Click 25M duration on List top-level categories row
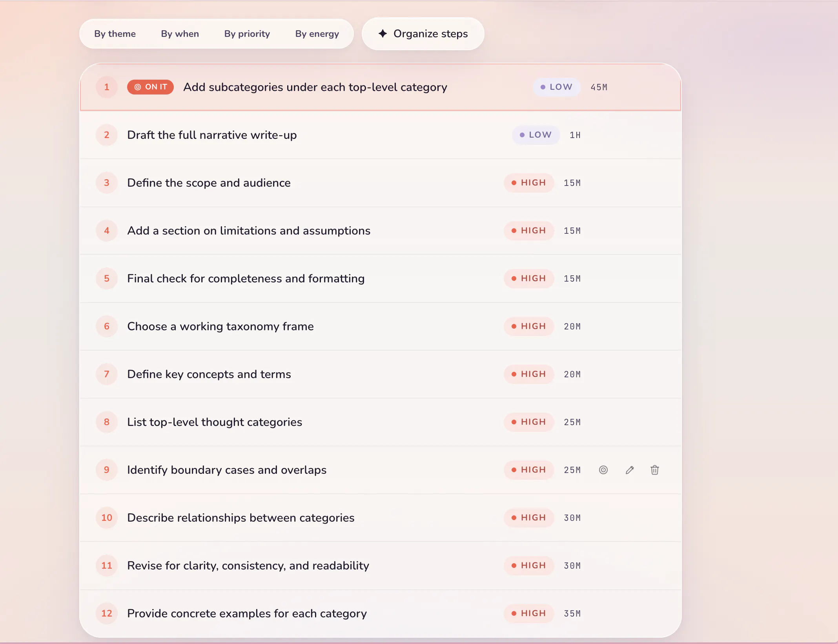 [x=572, y=422]
